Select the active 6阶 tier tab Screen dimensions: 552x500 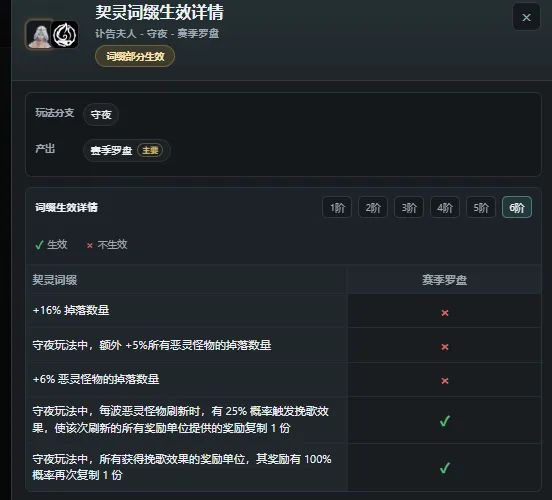click(517, 207)
